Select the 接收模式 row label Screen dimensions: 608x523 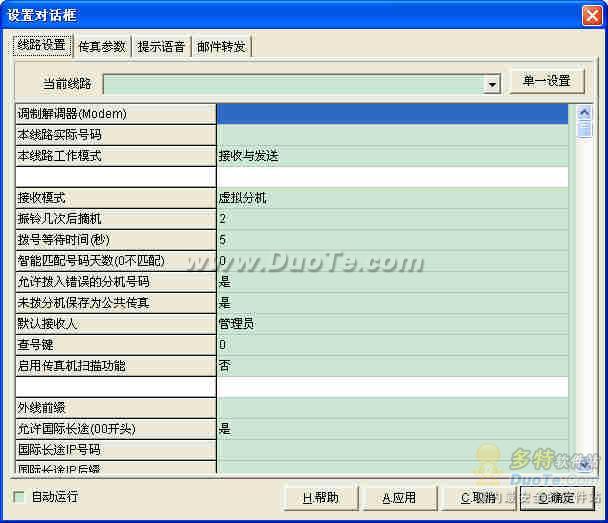pyautogui.click(x=116, y=198)
